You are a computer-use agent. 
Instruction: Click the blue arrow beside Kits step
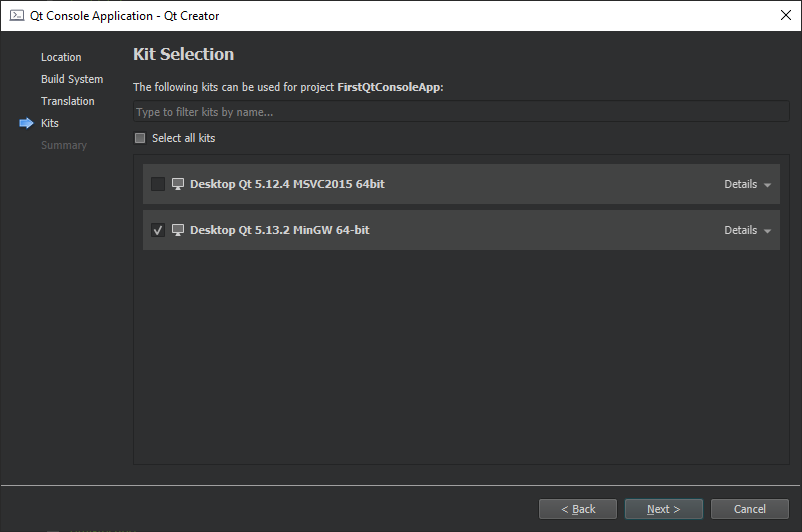click(x=26, y=123)
